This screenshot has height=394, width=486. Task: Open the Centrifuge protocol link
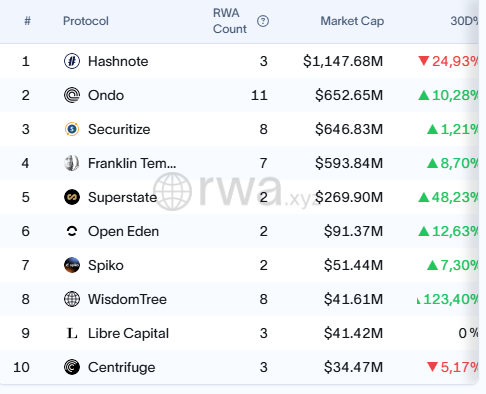(x=122, y=367)
